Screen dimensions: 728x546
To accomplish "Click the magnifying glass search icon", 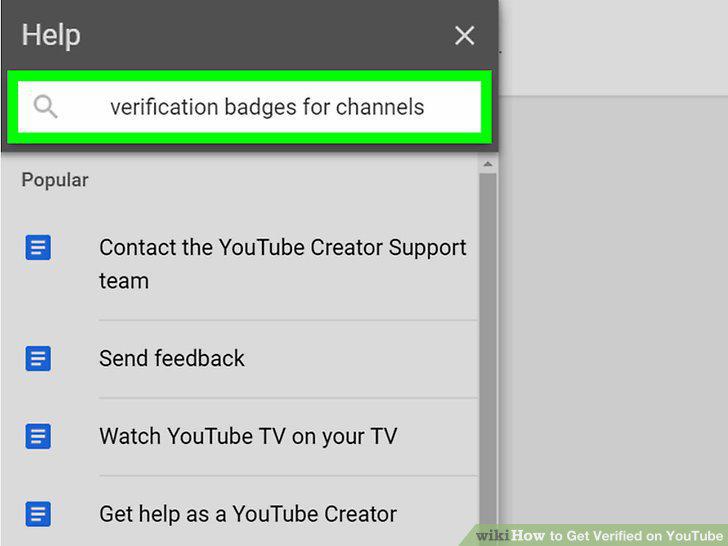I will tap(45, 107).
